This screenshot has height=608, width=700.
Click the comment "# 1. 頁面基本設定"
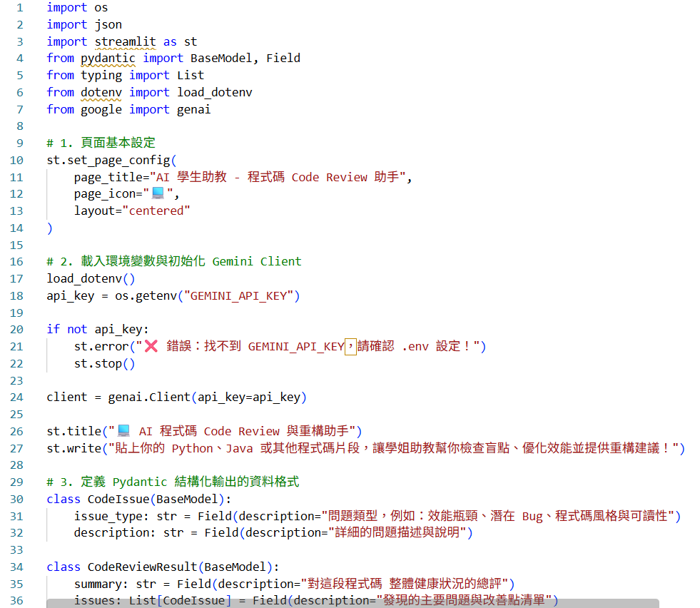pyautogui.click(x=101, y=143)
